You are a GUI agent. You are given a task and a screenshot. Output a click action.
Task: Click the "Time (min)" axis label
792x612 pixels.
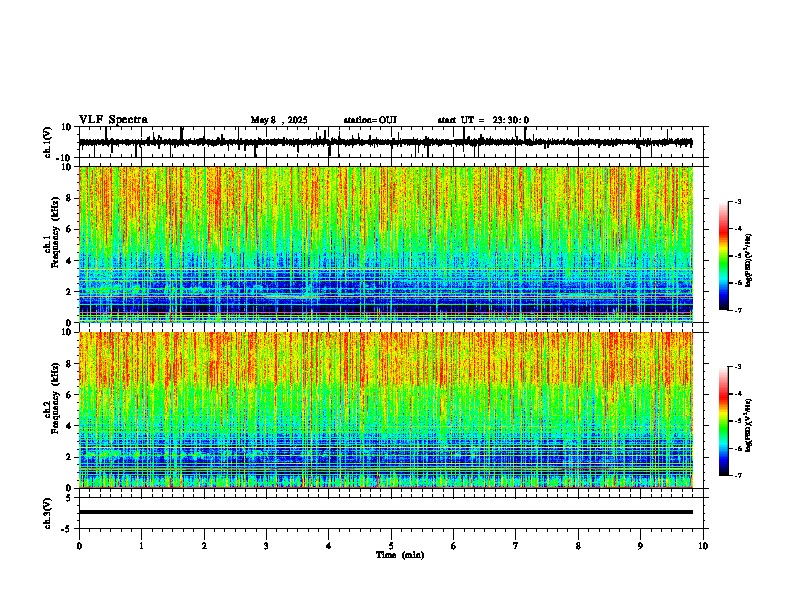coord(400,555)
